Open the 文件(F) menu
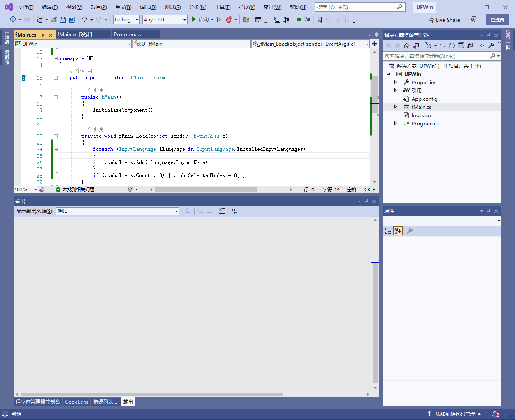 pyautogui.click(x=26, y=7)
